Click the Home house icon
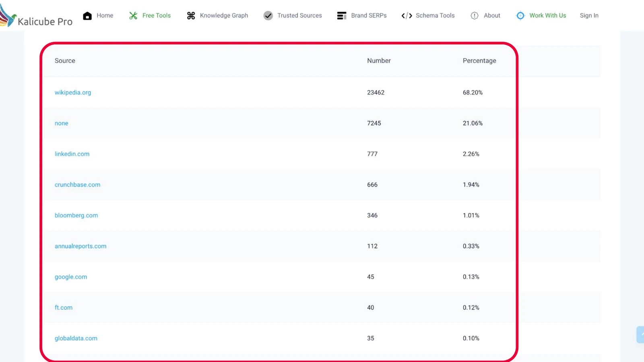The height and width of the screenshot is (362, 644). (x=87, y=16)
